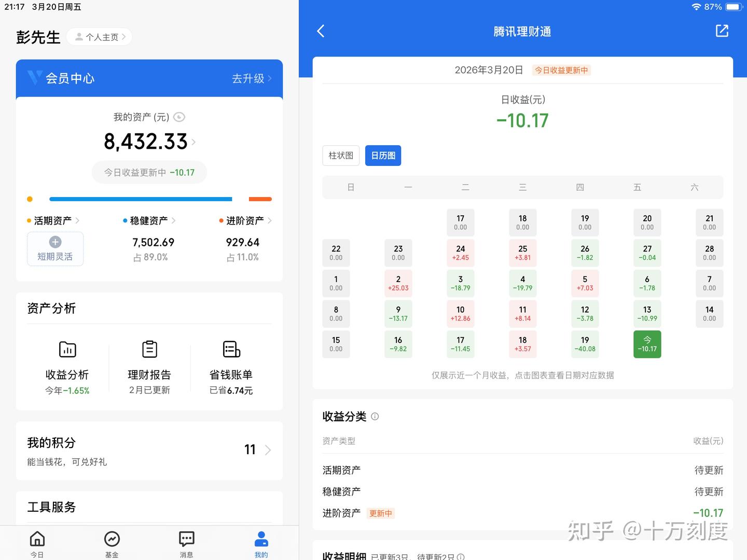Select today's calendar cell showing −10.17
The image size is (747, 560).
647,344
